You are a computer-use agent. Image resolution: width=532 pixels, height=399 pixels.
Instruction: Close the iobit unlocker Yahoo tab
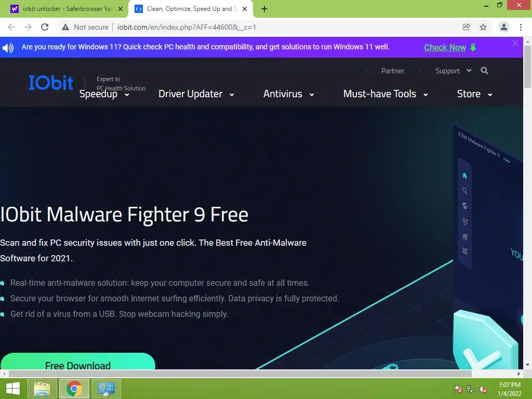coord(121,9)
